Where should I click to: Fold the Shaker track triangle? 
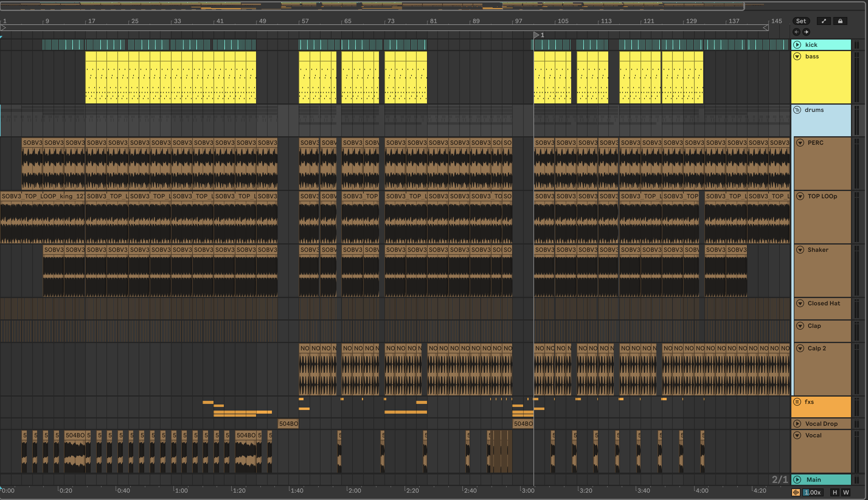click(x=800, y=250)
